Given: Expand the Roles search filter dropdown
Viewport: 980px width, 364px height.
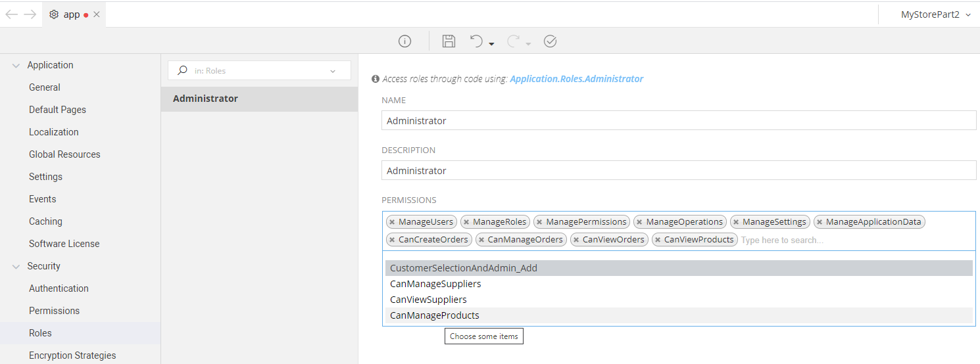Looking at the screenshot, I should point(333,71).
